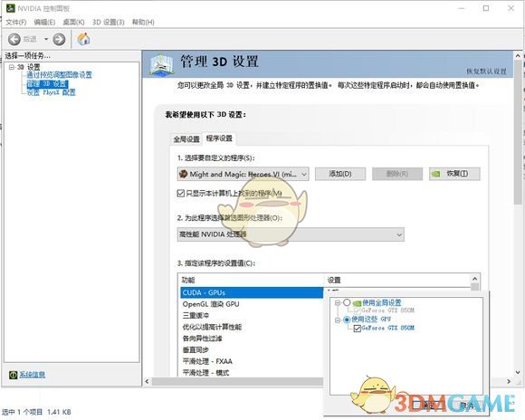Viewport: 525px width, 420px height.
Task: Select the 平滑处理 - 模式 row
Action: [x=252, y=372]
